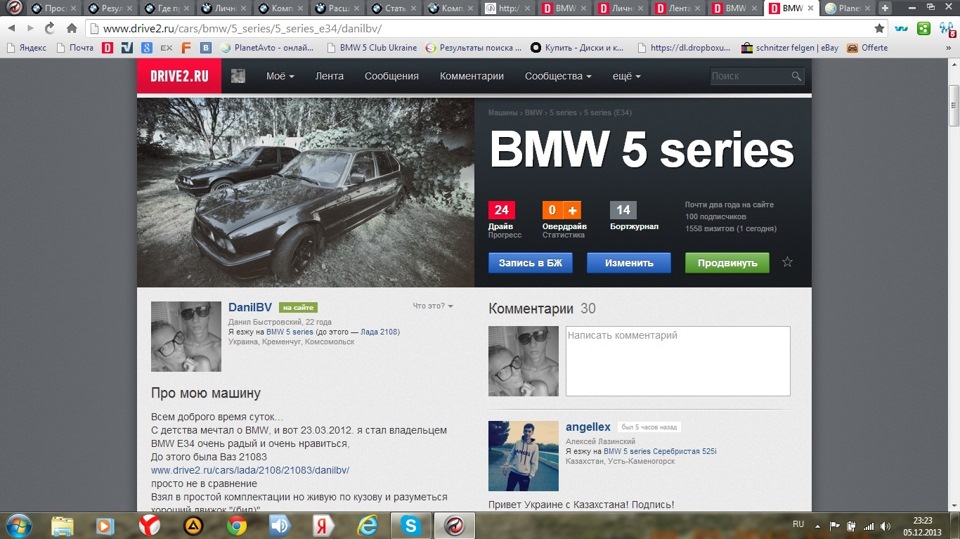This screenshot has width=960, height=539.
Task: Expand the 'Моё' dropdown menu
Action: (x=280, y=76)
